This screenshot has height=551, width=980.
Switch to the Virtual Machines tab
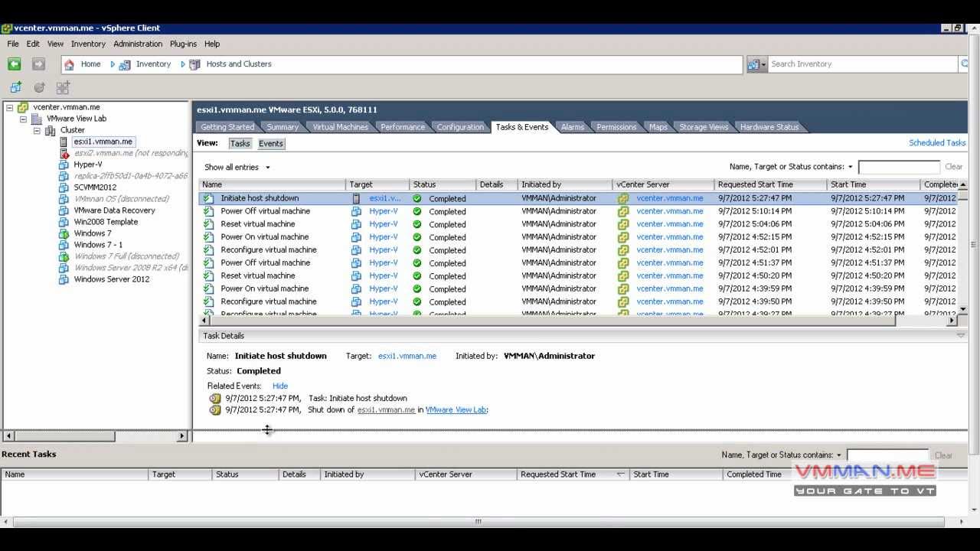click(x=340, y=127)
